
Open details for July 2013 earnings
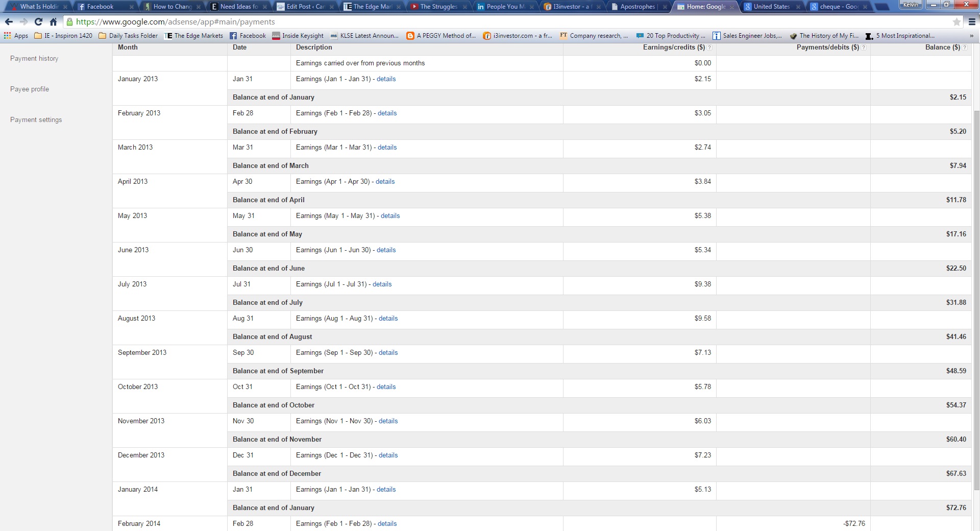click(x=382, y=284)
